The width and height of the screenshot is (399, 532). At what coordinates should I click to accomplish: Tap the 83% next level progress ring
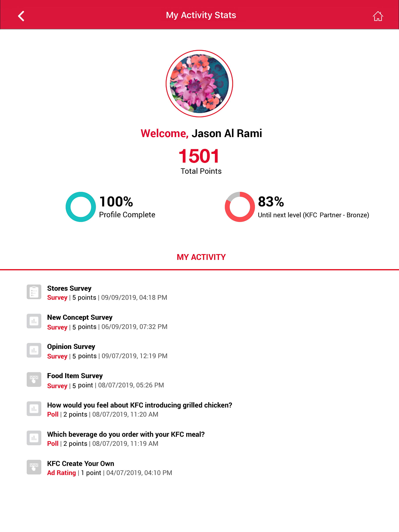coord(240,207)
